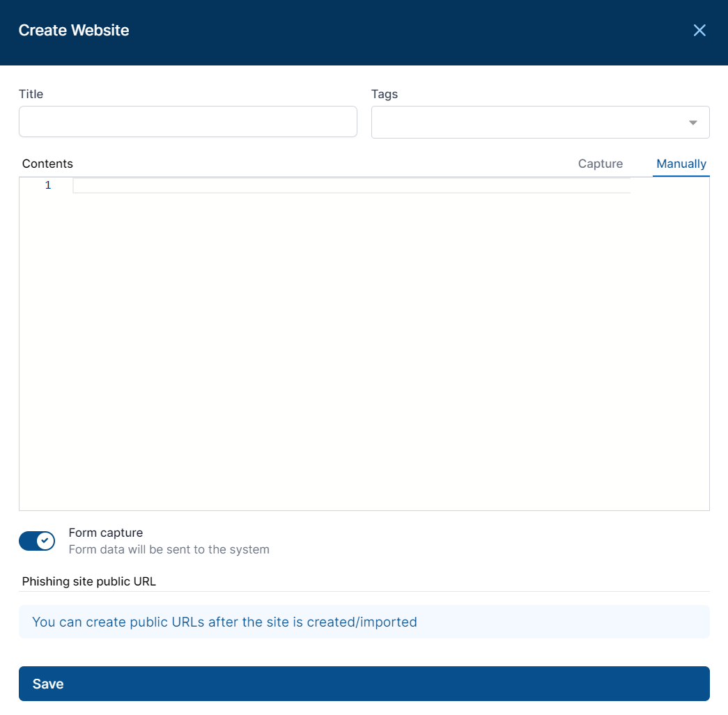Click the Title input field
The height and width of the screenshot is (715, 728).
point(188,122)
